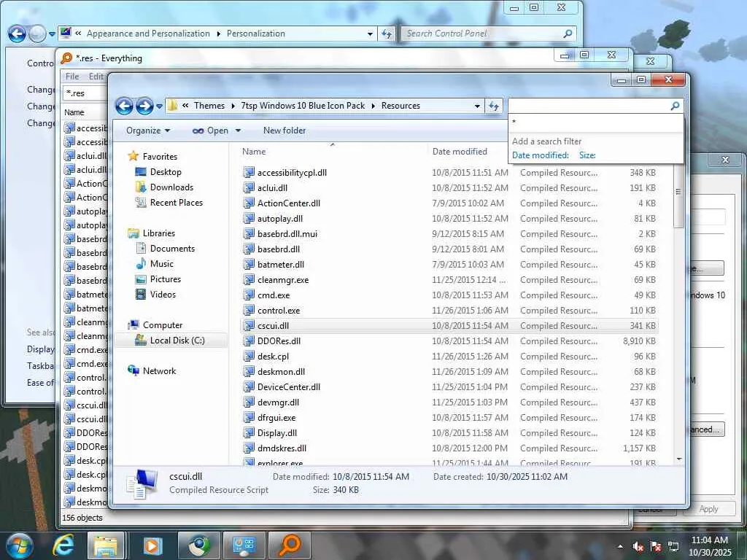Click the refresh icon beside the Resources address bar
Viewport: 747px width, 560px height.
(494, 106)
